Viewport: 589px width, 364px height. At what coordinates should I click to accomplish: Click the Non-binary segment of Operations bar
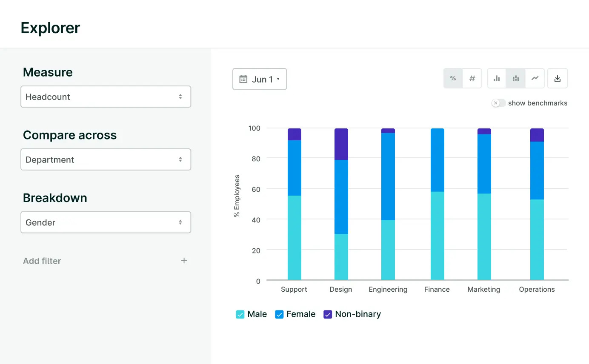point(537,135)
